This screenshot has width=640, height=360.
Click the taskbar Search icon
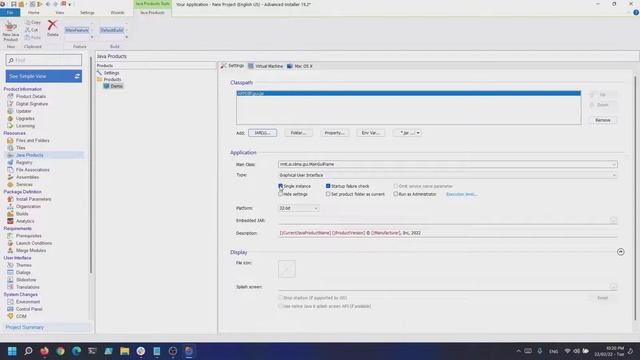point(28,351)
